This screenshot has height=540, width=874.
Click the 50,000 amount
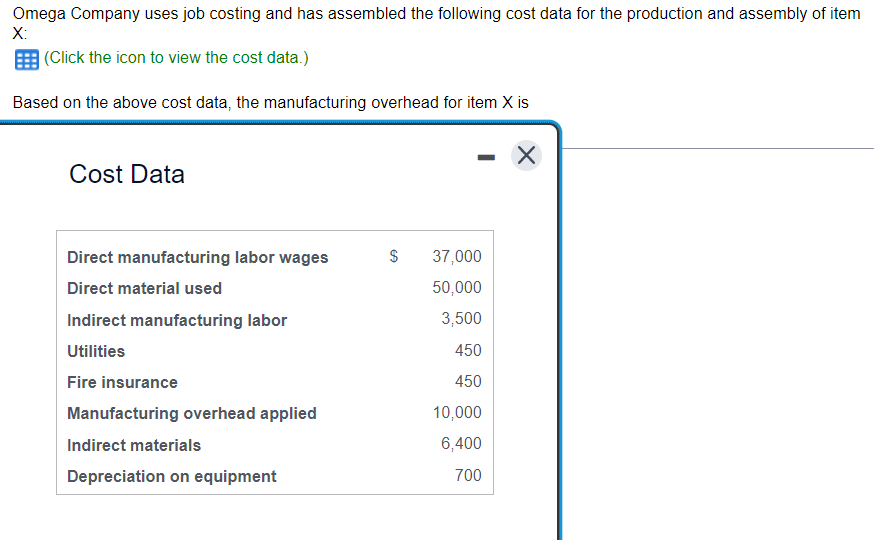(x=457, y=288)
